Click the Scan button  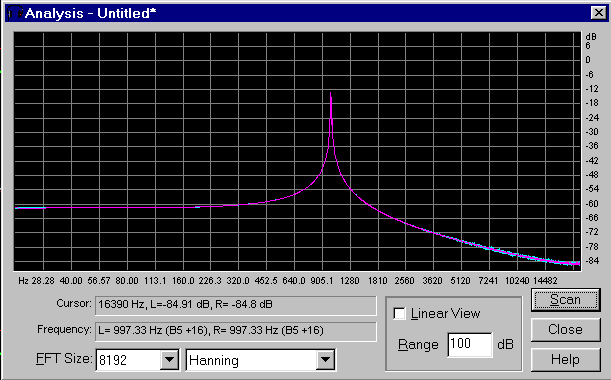tap(565, 300)
